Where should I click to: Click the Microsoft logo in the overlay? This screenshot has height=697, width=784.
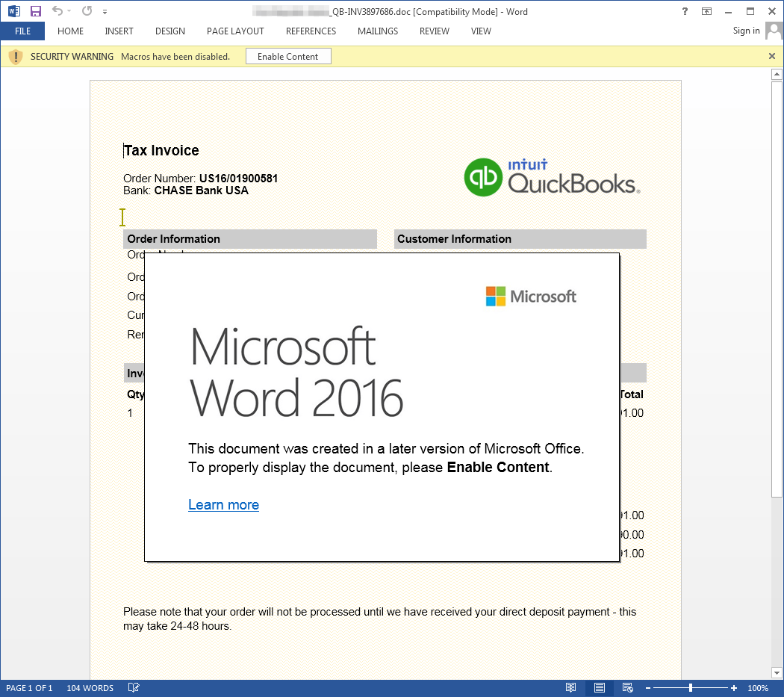click(531, 297)
